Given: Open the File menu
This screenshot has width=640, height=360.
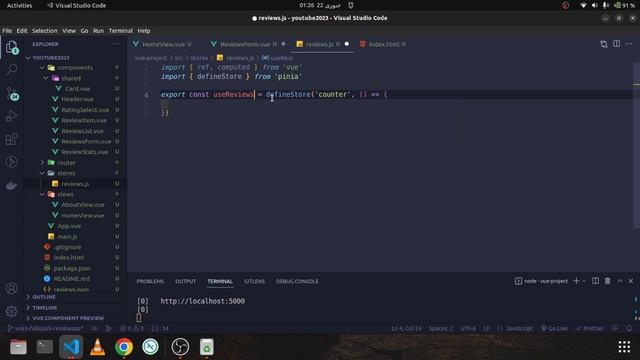Looking at the screenshot, I should click(7, 31).
